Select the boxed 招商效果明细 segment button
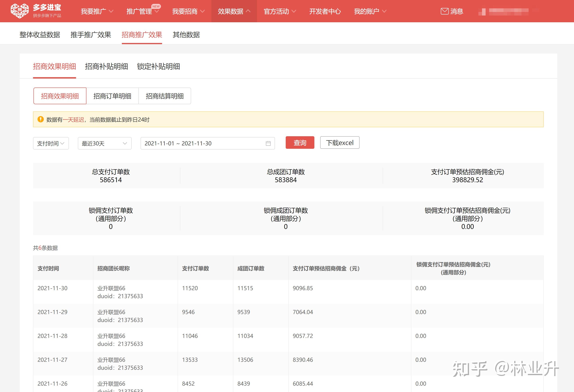The image size is (574, 392). [x=60, y=96]
